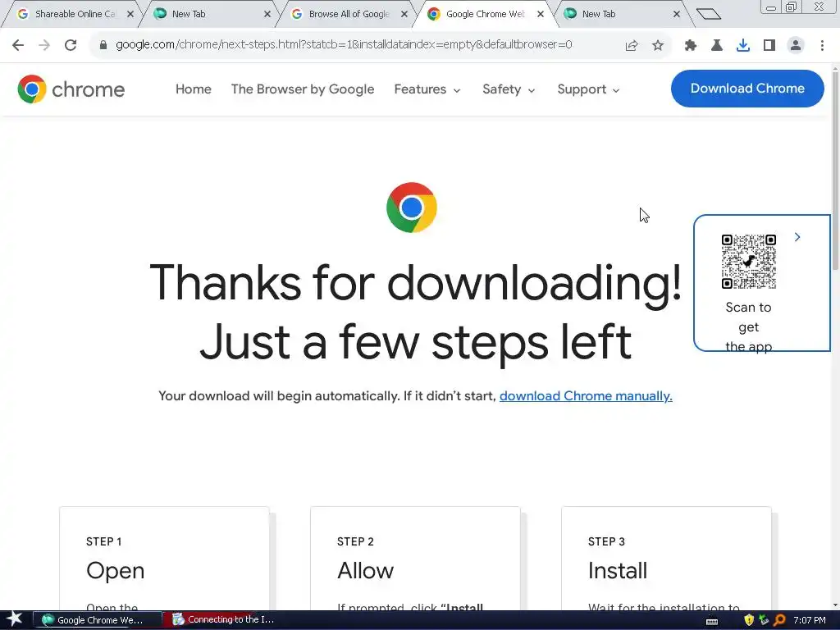Open the profile avatar menu
Viewport: 840px width, 630px height.
[x=796, y=46]
